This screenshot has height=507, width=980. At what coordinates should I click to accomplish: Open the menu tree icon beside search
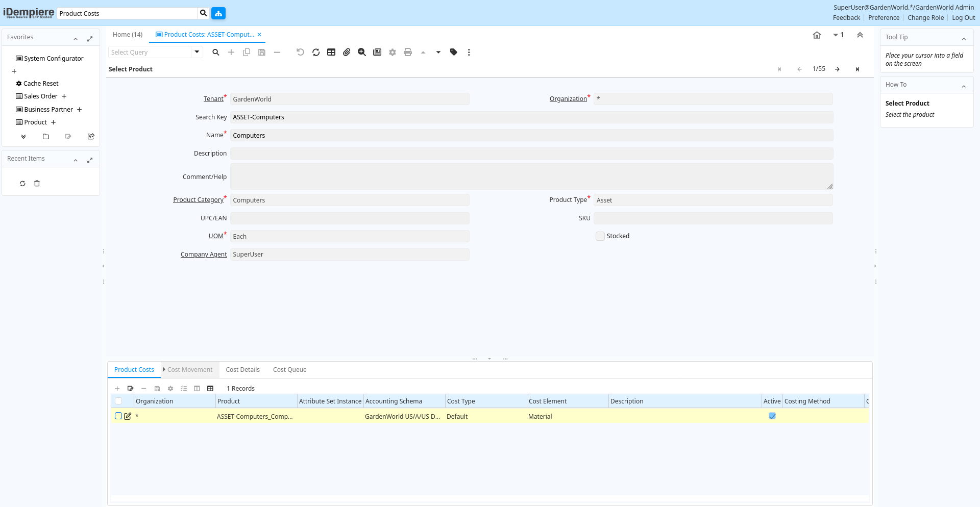(x=218, y=13)
